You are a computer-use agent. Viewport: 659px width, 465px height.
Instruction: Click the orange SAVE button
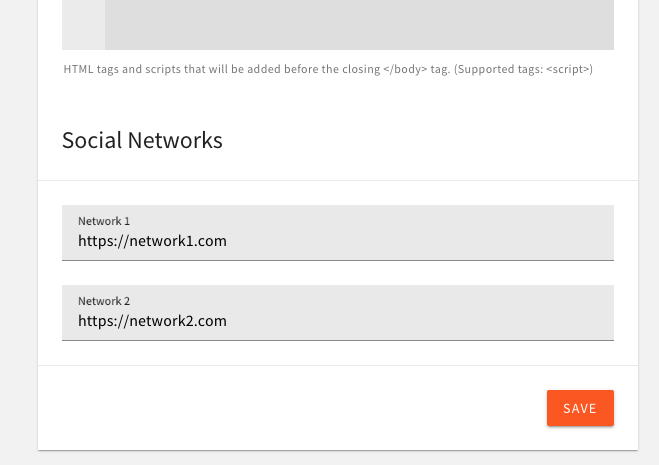tap(580, 408)
